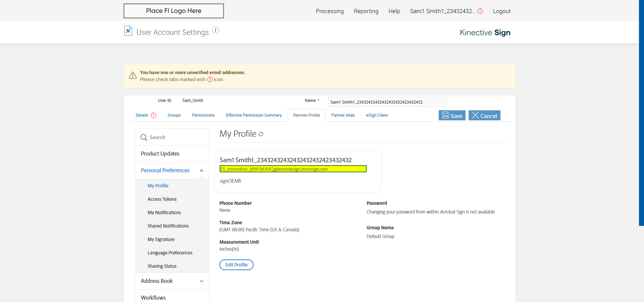
Task: Open the Reporting menu
Action: (x=366, y=11)
